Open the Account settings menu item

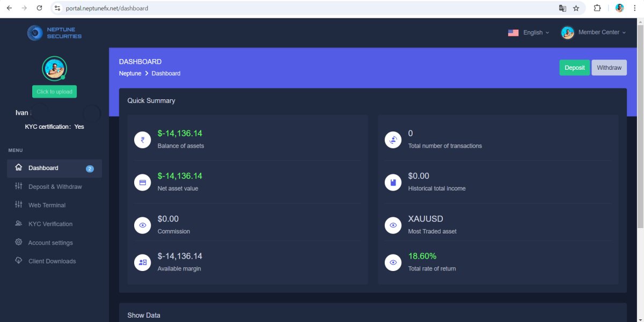54,243
